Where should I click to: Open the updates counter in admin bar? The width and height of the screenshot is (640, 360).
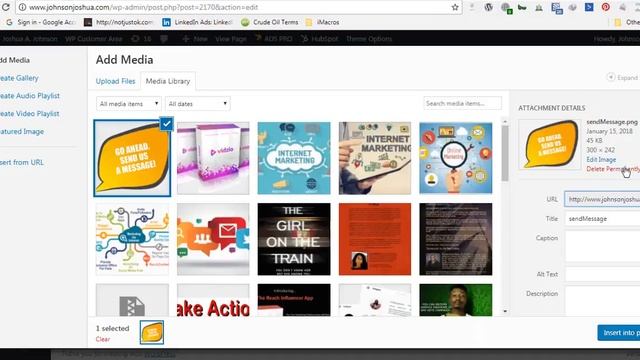point(141,39)
